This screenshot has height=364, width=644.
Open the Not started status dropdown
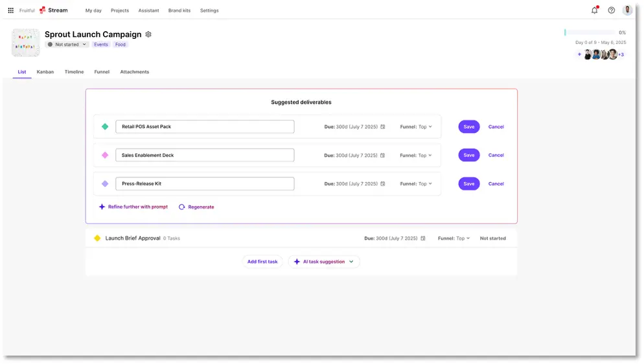click(x=67, y=44)
